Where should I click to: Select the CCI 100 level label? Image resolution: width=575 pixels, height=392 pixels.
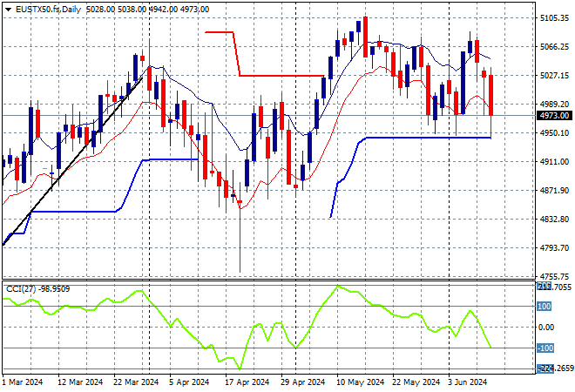[x=544, y=306]
